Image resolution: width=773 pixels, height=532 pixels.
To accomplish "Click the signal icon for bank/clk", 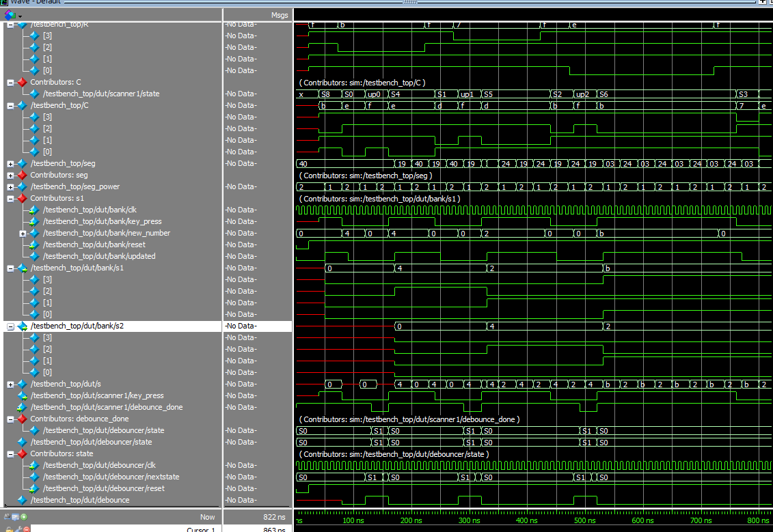I will click(34, 210).
